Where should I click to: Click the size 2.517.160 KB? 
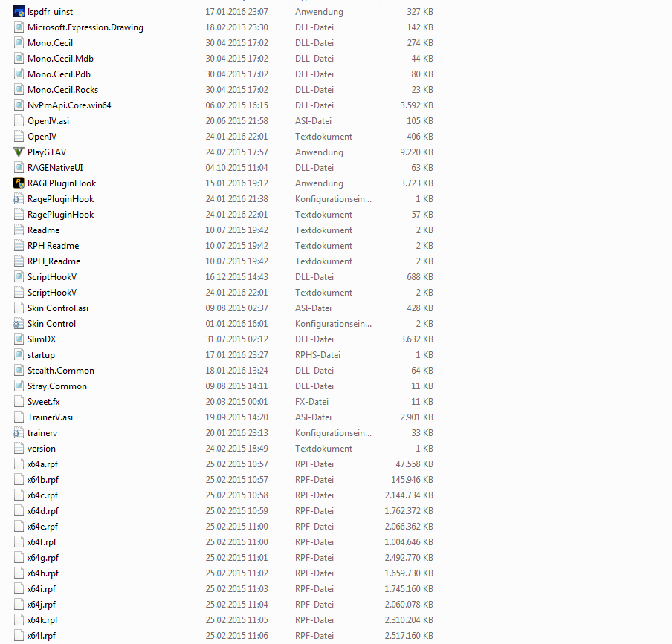(409, 636)
